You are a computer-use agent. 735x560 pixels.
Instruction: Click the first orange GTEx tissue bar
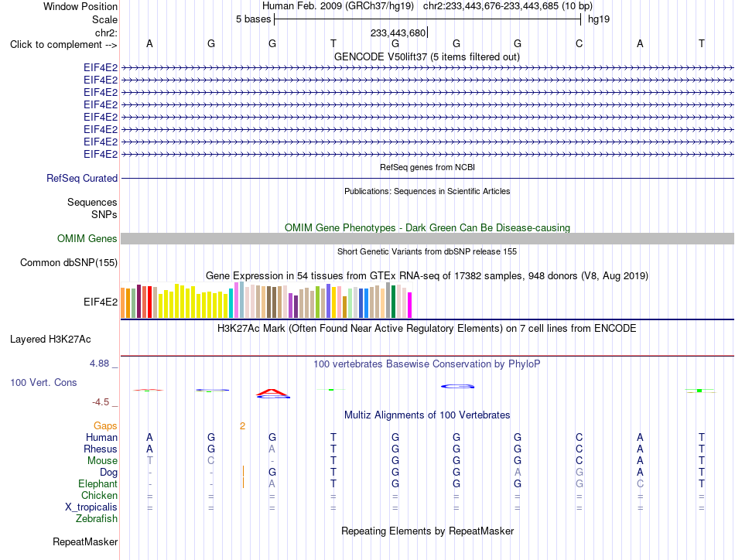coord(123,302)
